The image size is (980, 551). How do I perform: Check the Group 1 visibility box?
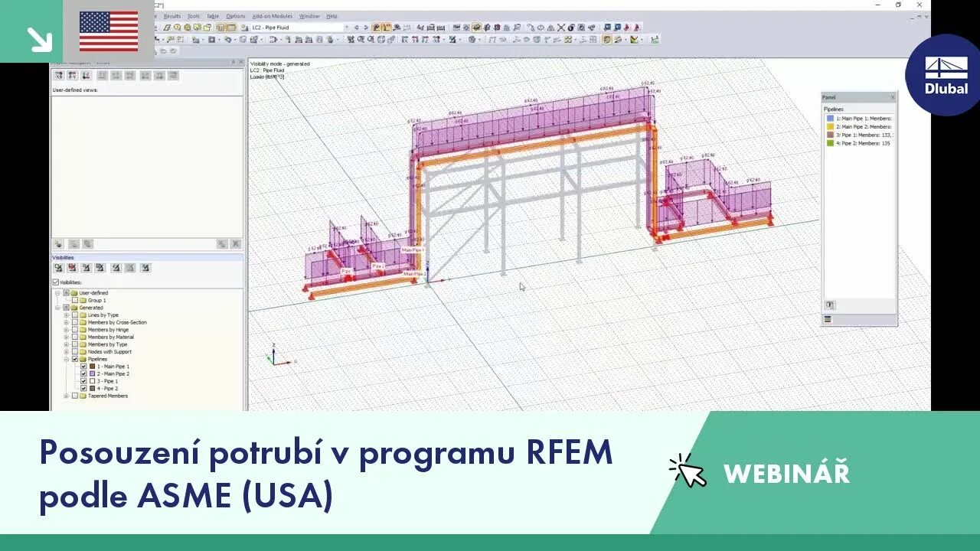coord(74,301)
